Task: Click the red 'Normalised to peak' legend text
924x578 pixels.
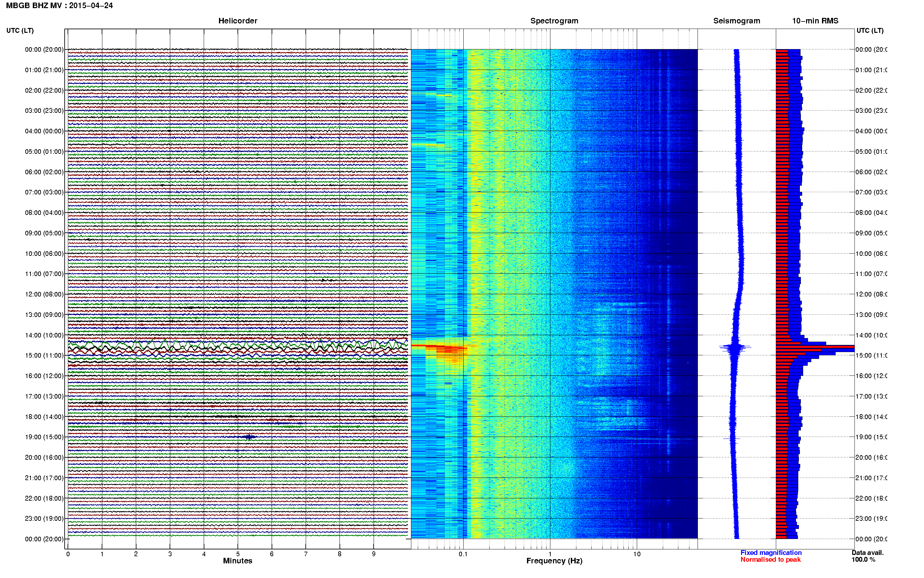Action: (770, 560)
